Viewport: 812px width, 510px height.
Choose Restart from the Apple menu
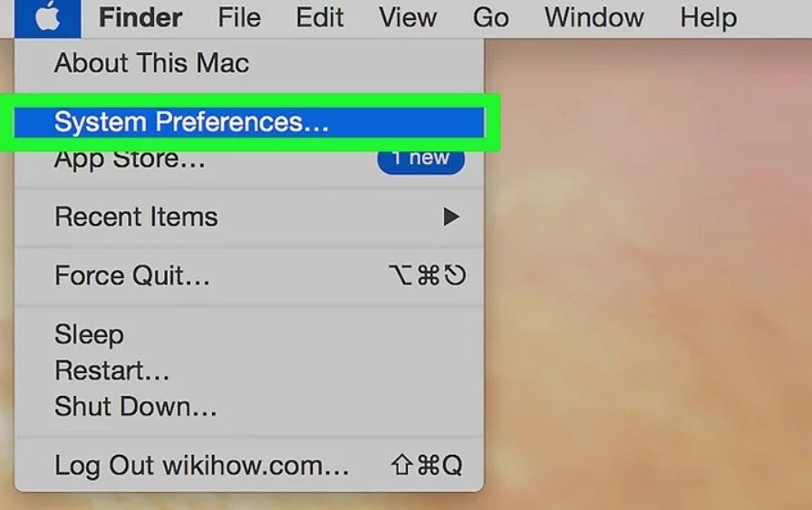pos(249,370)
